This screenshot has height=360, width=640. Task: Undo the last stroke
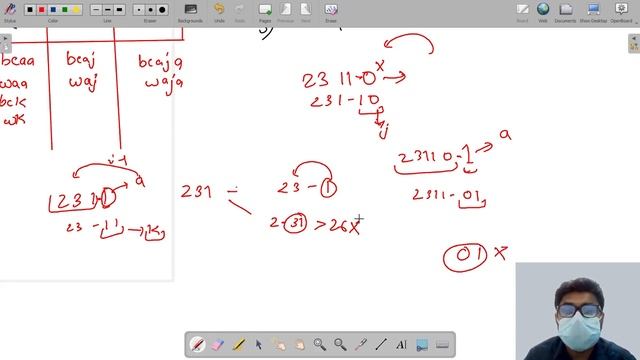[x=219, y=12]
